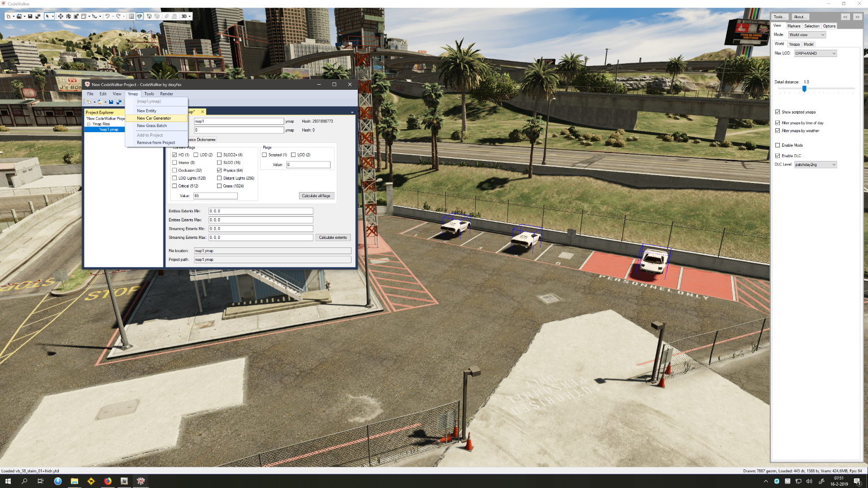The height and width of the screenshot is (488, 868).
Task: Click the object space cube icon
Action: (84, 16)
